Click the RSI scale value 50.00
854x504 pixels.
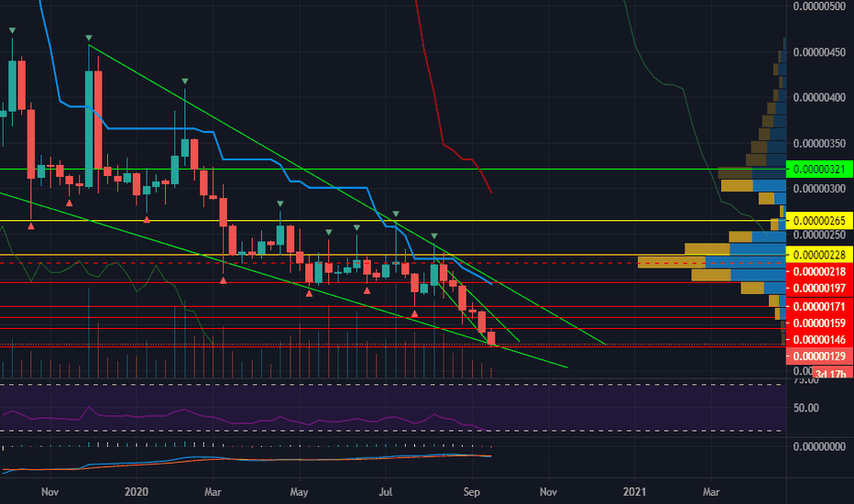(806, 408)
